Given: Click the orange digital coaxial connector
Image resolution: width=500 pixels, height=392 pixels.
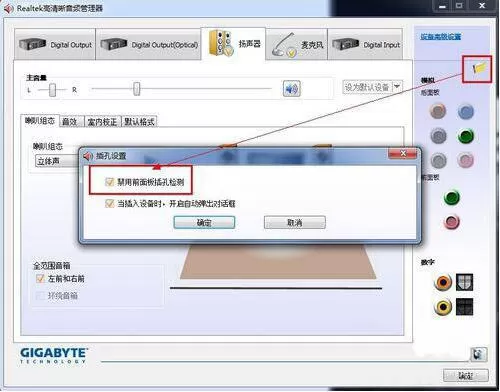Looking at the screenshot, I should pos(443,282).
